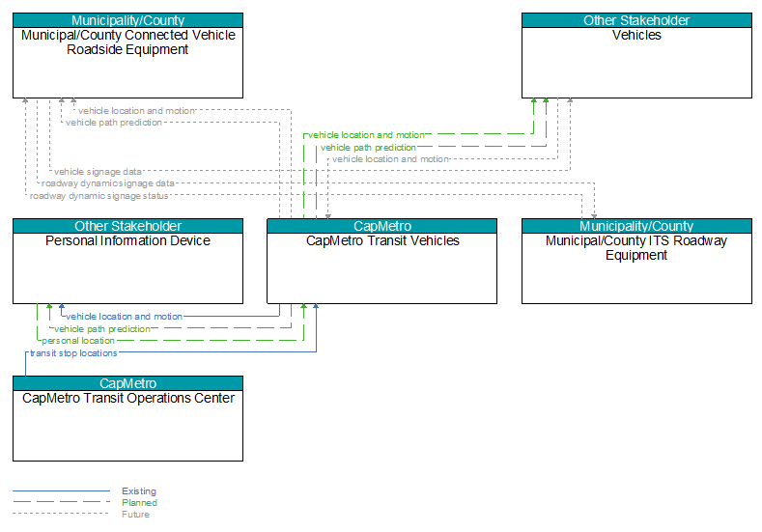The width and height of the screenshot is (762, 532).
Task: Click the 'transit stop locations' flow label
Action: tap(73, 353)
